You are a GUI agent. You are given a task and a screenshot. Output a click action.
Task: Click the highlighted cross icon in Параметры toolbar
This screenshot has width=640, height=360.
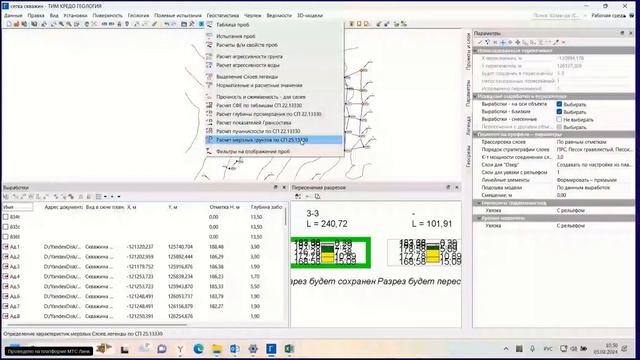pyautogui.click(x=503, y=42)
